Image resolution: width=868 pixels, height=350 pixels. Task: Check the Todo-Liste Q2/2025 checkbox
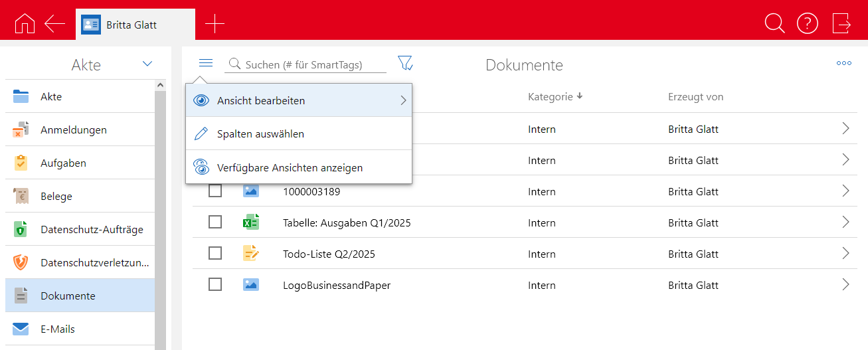point(215,254)
